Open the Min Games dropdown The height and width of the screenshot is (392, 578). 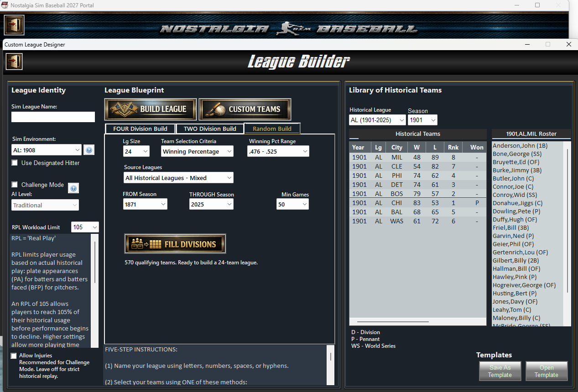pyautogui.click(x=292, y=204)
